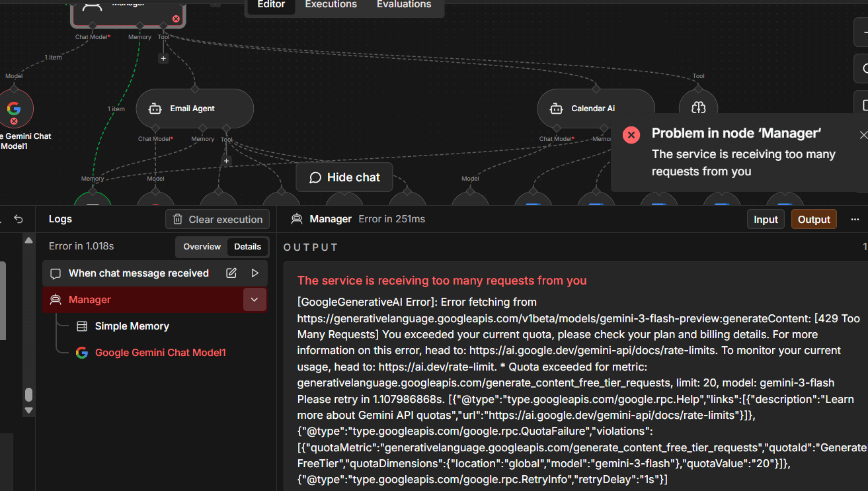Click the Calendar Ai Chat Model connector
This screenshot has height=491, width=868.
(556, 128)
